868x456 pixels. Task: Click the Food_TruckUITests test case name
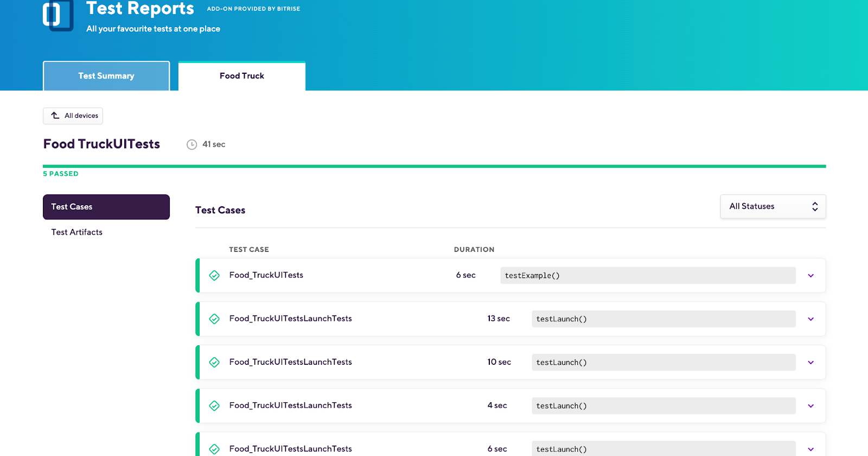click(266, 275)
